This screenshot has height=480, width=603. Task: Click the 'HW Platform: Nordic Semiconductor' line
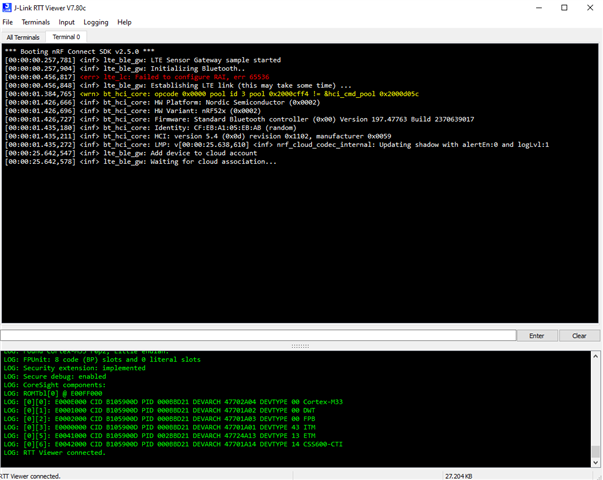162,102
